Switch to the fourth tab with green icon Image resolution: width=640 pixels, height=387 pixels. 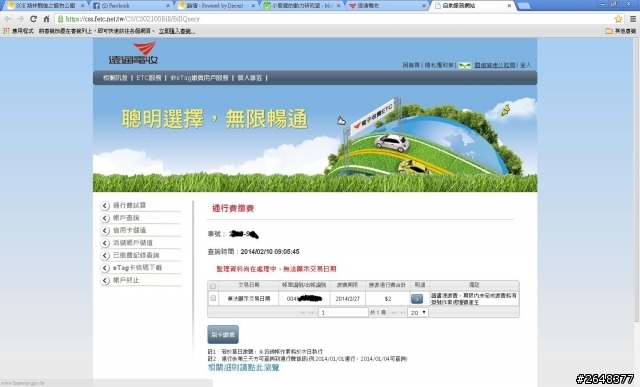(302, 6)
